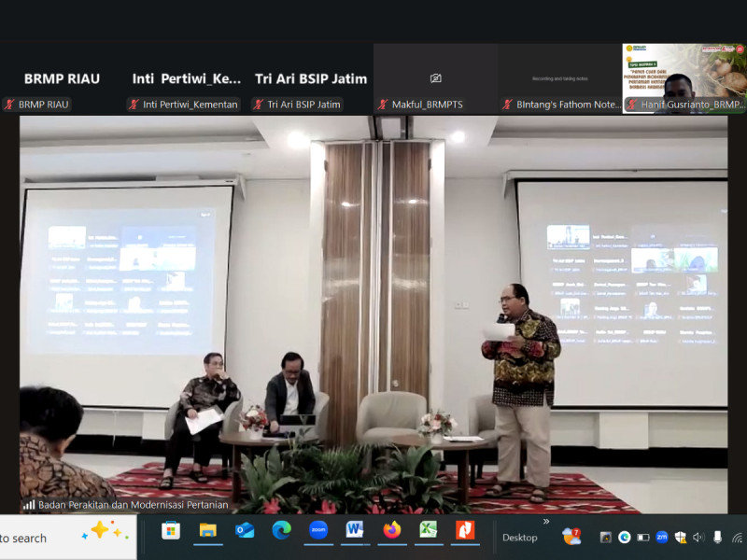Image resolution: width=747 pixels, height=560 pixels.
Task: Select the BRMP RIAU participant tile
Action: click(62, 79)
